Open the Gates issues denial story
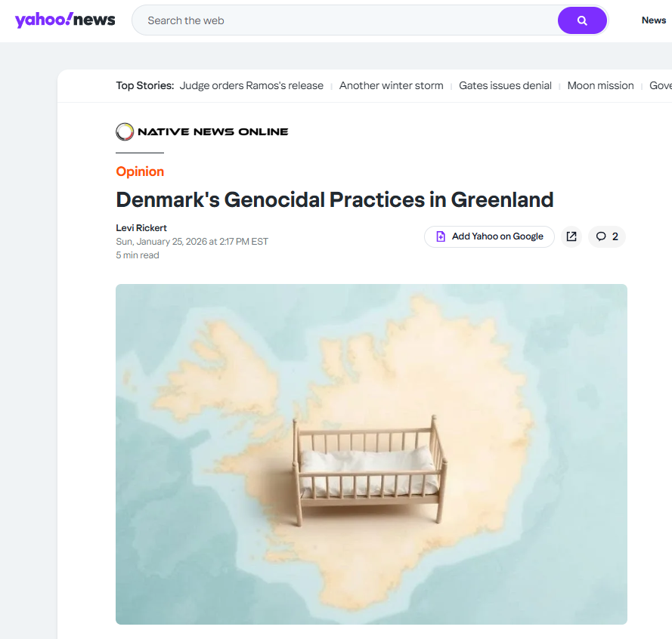This screenshot has height=639, width=672. [x=505, y=85]
